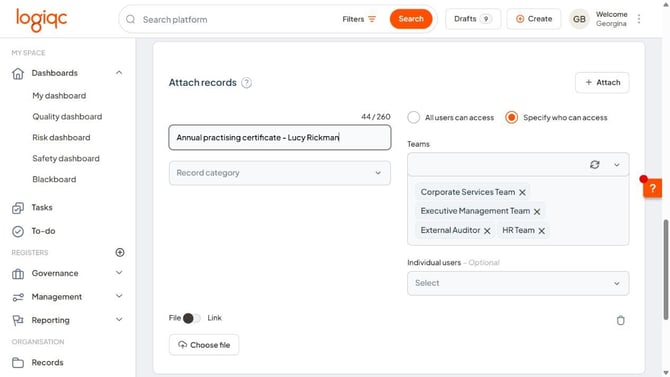Viewport: 670px width, 377px height.
Task: Toggle the File/Link switch
Action: pos(191,318)
